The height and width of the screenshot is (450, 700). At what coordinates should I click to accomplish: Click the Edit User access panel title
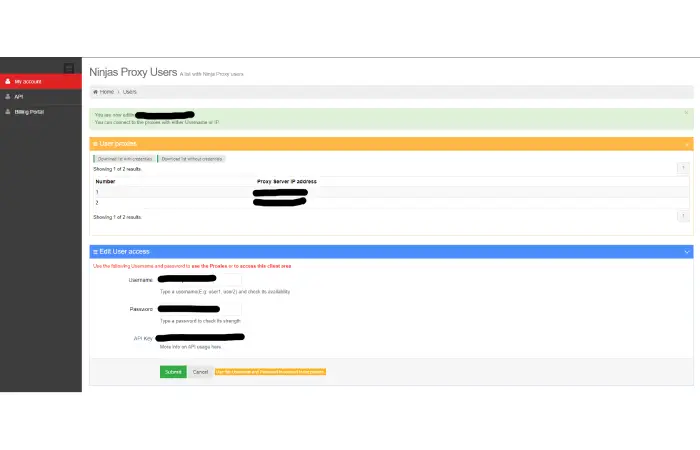(124, 252)
